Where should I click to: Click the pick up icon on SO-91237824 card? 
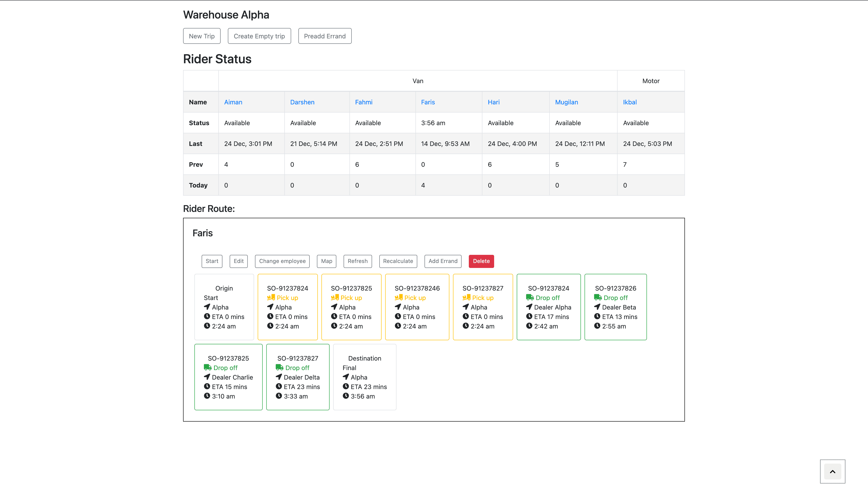coord(271,297)
